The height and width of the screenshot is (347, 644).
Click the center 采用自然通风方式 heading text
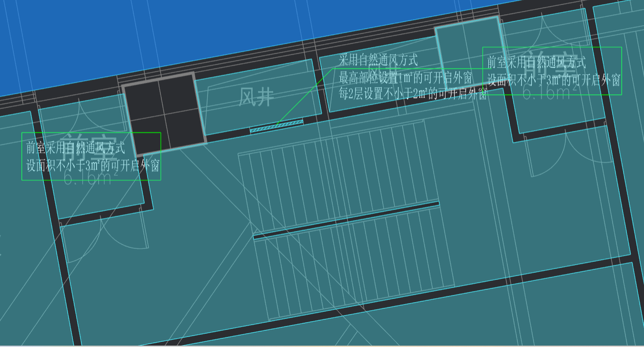378,60
